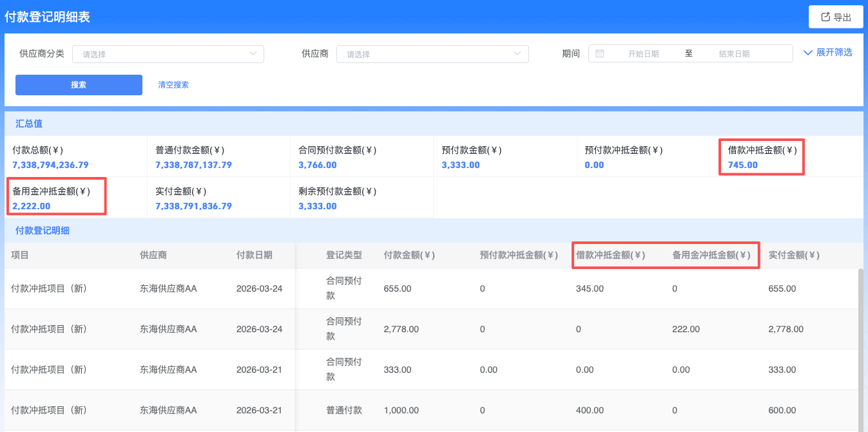Image resolution: width=868 pixels, height=432 pixels.
Task: Click the 实付金额(¥) column header
Action: click(794, 256)
